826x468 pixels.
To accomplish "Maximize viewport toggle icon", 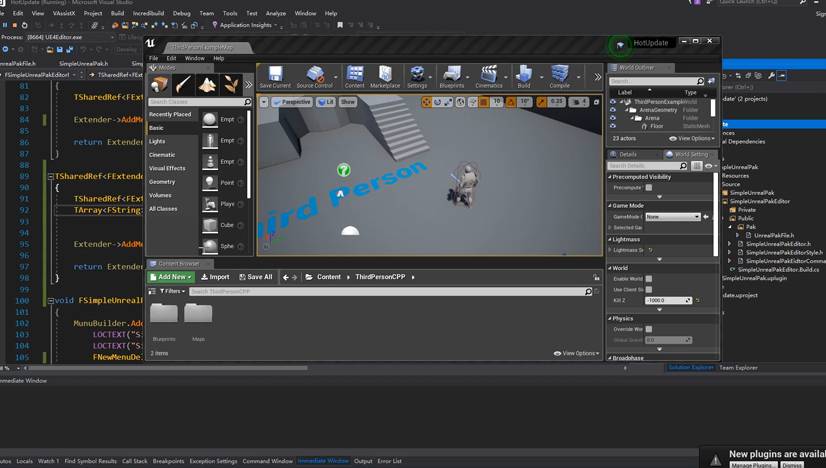I will pyautogui.click(x=596, y=102).
